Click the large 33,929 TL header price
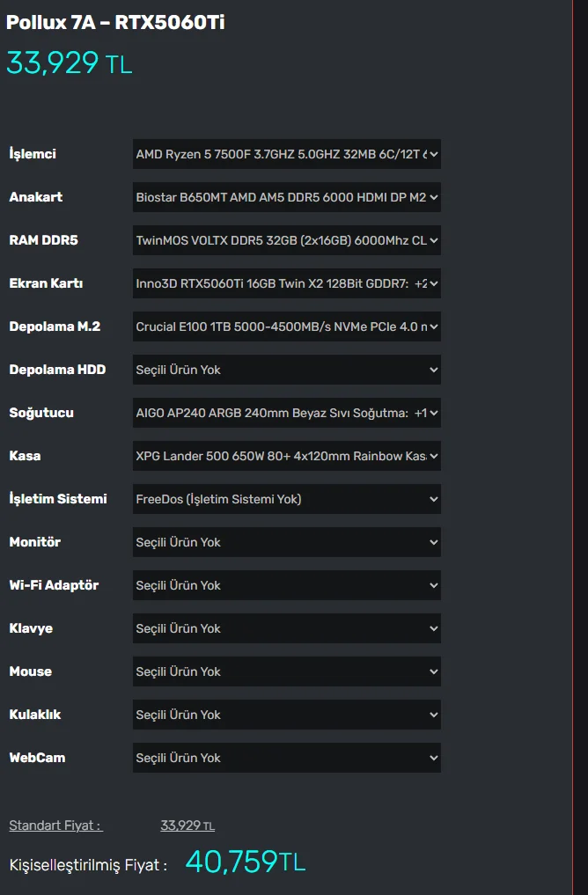 coord(69,62)
